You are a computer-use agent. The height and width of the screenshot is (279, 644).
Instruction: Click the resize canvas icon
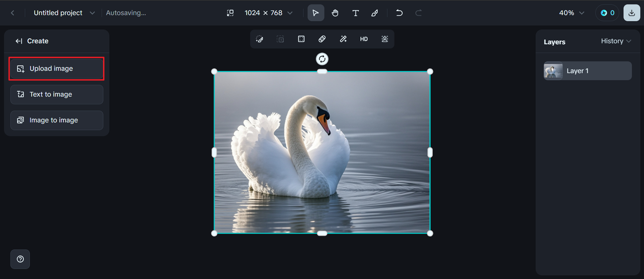pyautogui.click(x=230, y=13)
